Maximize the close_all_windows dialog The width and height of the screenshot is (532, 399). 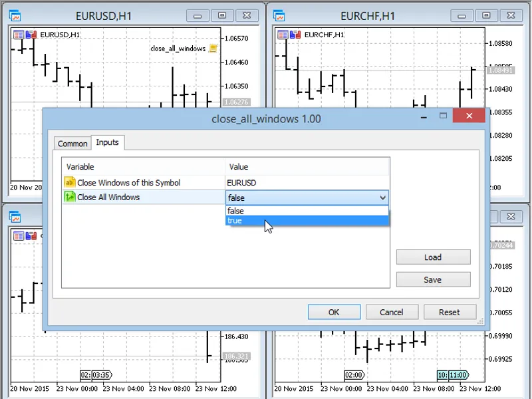click(x=443, y=116)
